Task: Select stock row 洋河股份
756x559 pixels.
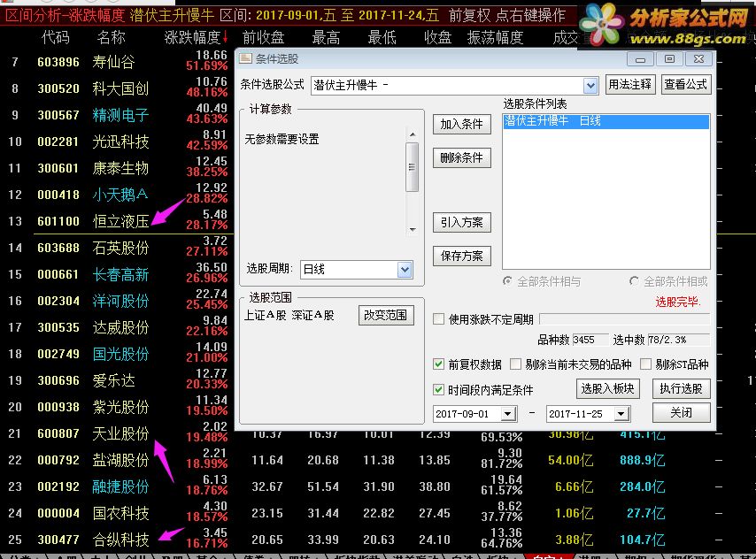Action: pos(120,302)
